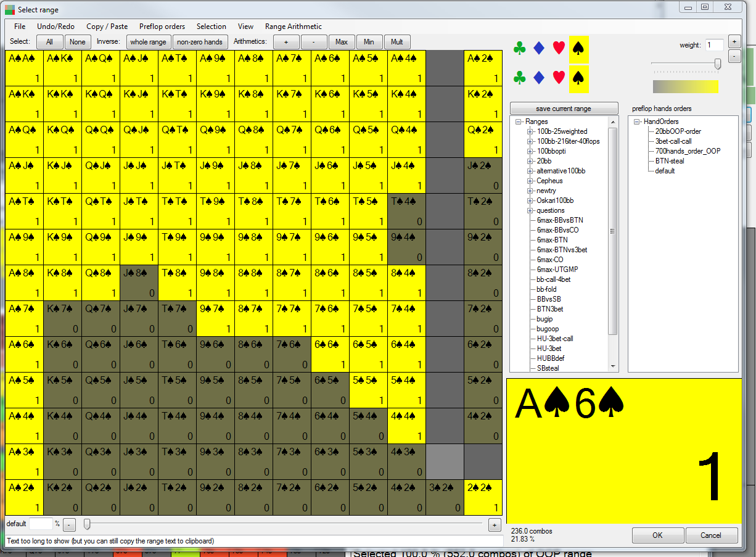Select the HU-3bet-call range

555,339
